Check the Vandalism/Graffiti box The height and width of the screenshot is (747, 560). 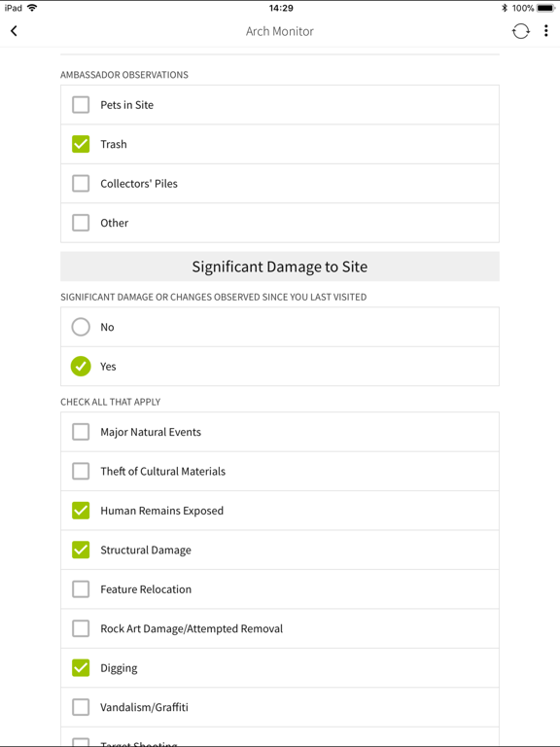(81, 707)
